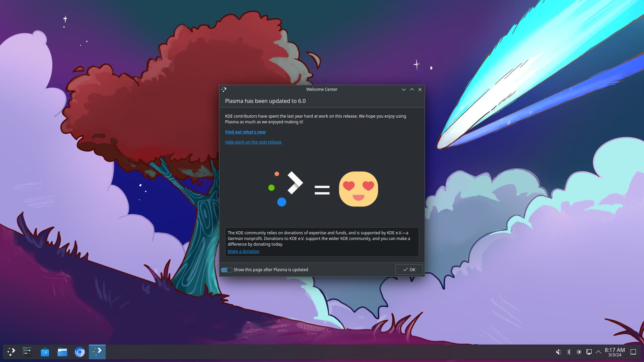Click the Show Desktop button in panel

(633, 352)
